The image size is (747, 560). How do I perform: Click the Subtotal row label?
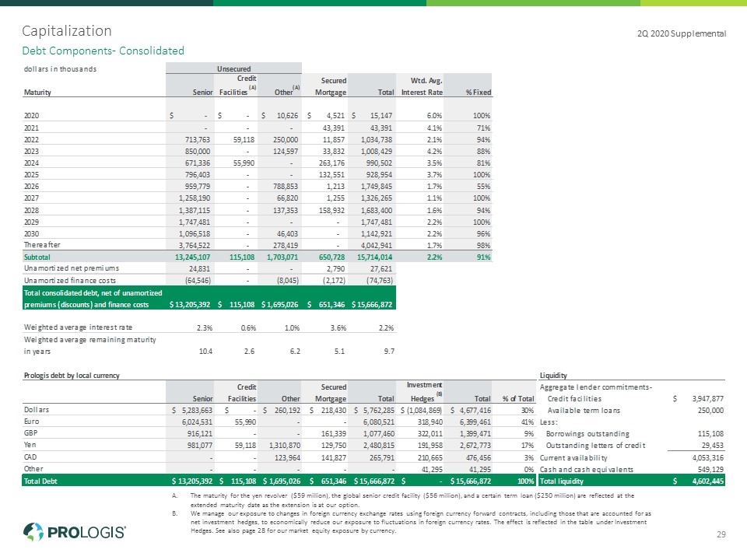(x=37, y=257)
